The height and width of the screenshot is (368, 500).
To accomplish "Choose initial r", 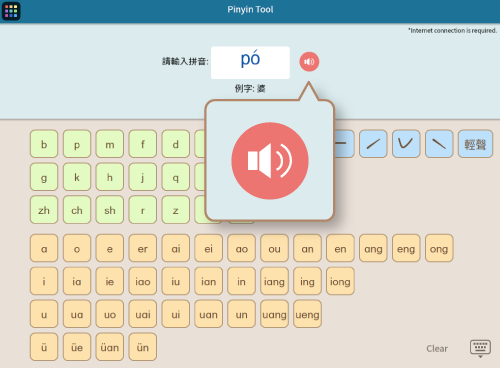I will tap(143, 210).
